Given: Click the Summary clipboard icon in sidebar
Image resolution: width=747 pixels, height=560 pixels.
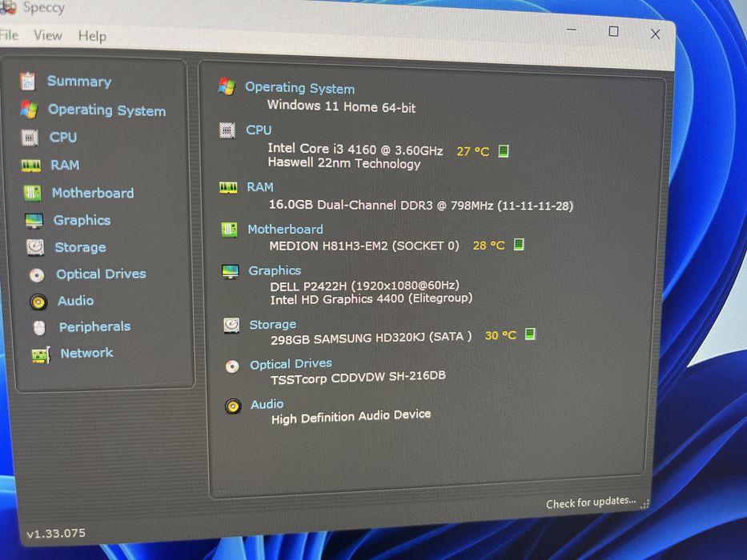Looking at the screenshot, I should (x=28, y=81).
